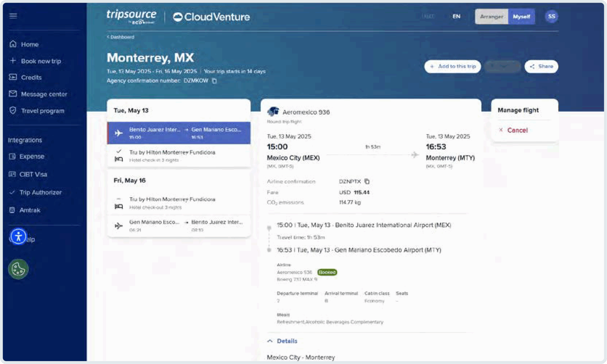Screen dimensions: 607x364
Task: Click the outbound flight airplane icon
Action: [119, 133]
